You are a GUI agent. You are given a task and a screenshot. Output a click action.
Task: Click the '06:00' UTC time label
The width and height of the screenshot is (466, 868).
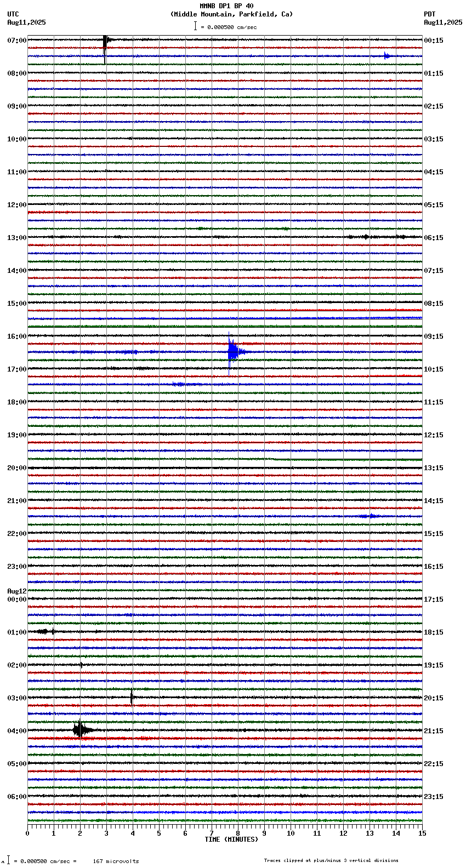pyautogui.click(x=17, y=797)
